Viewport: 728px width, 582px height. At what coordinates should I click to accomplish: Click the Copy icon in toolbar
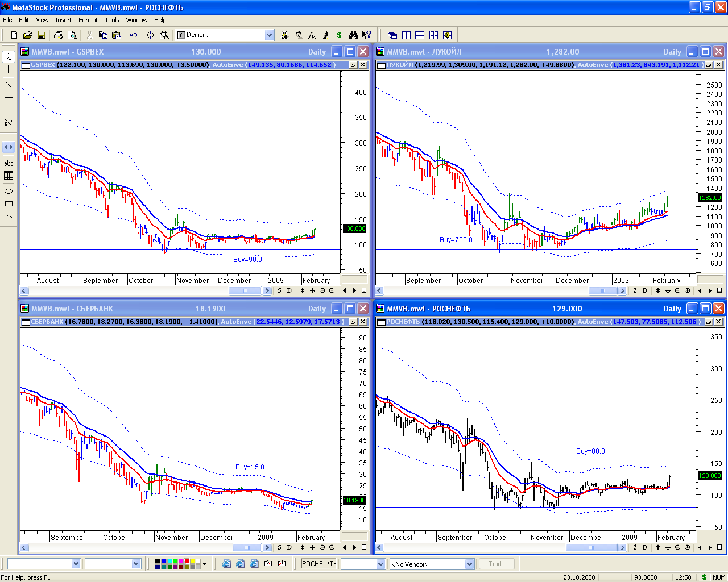point(103,35)
